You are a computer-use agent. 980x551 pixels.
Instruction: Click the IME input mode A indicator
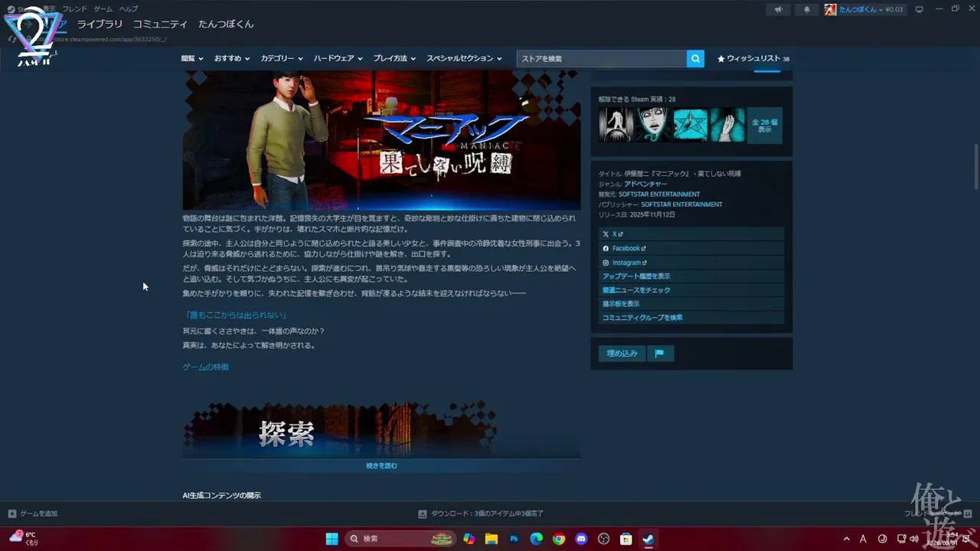coord(864,539)
